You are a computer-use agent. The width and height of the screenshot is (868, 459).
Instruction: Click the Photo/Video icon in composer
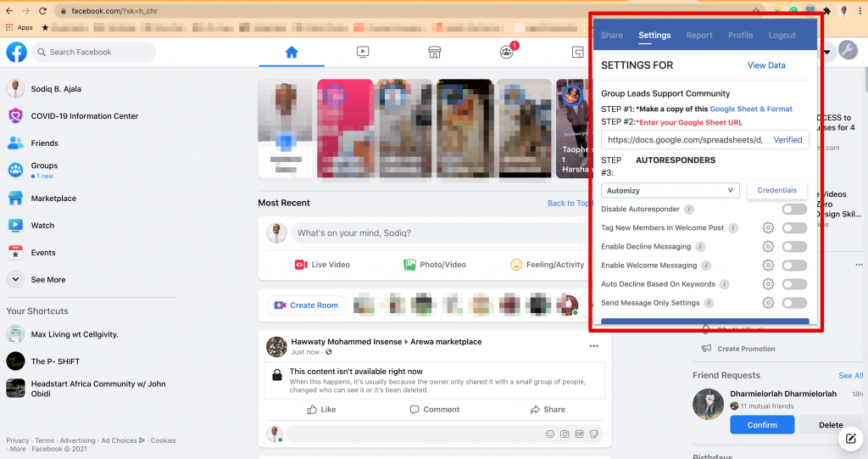[x=409, y=265]
